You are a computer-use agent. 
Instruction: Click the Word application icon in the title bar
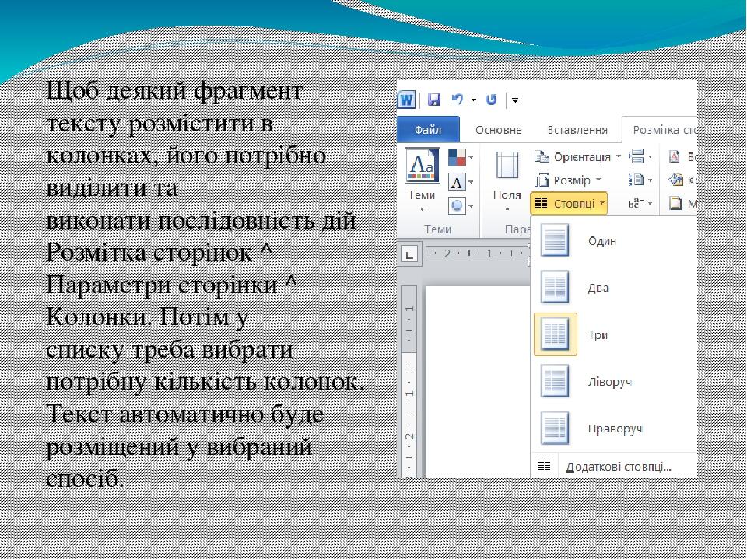tap(406, 100)
